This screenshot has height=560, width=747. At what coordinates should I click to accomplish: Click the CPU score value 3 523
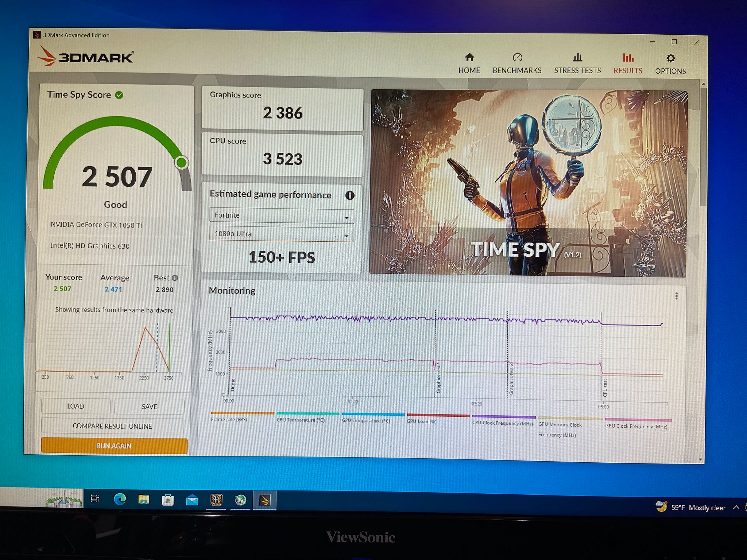click(283, 159)
